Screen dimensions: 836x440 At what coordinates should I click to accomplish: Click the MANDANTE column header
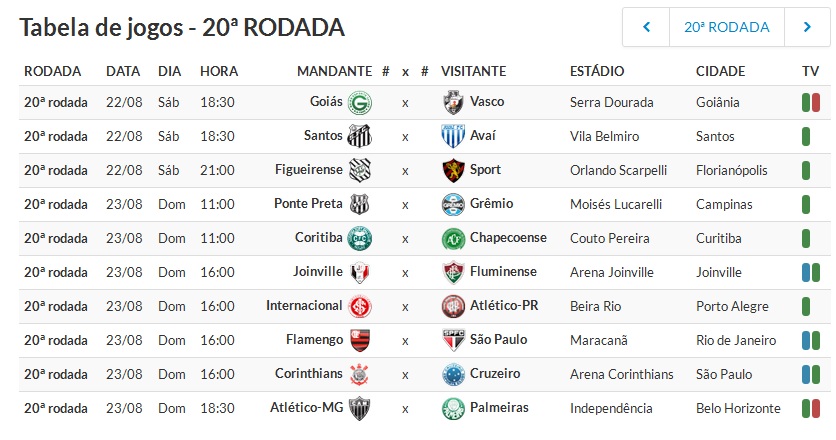[x=334, y=71]
